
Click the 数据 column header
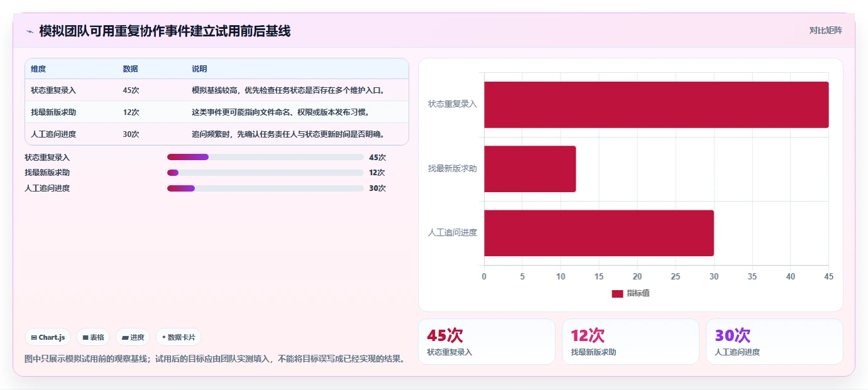tap(131, 69)
